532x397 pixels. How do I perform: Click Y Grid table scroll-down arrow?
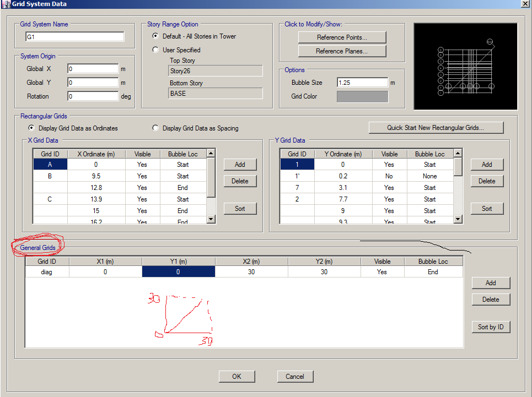point(458,219)
